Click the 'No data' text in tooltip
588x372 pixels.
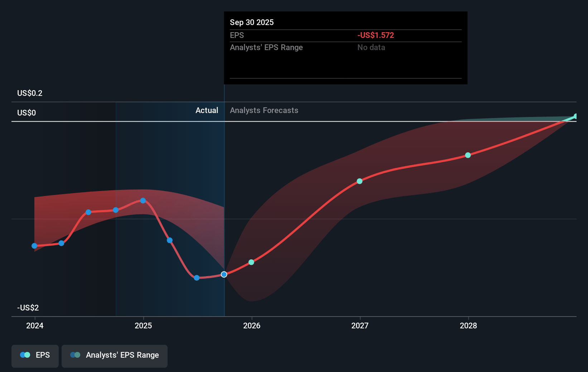371,48
